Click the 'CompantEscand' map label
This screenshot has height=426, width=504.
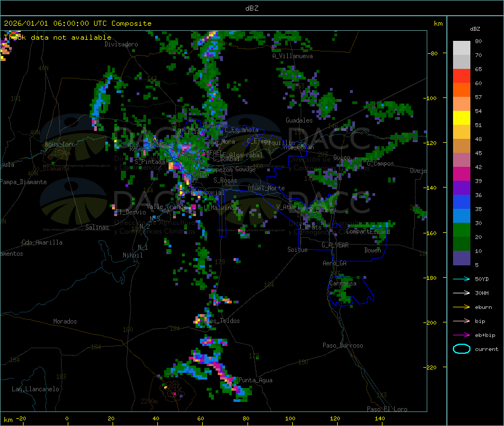coord(368,231)
